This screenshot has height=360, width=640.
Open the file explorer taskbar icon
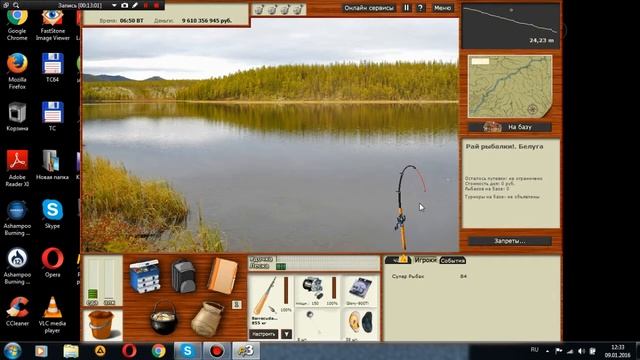coord(71,351)
